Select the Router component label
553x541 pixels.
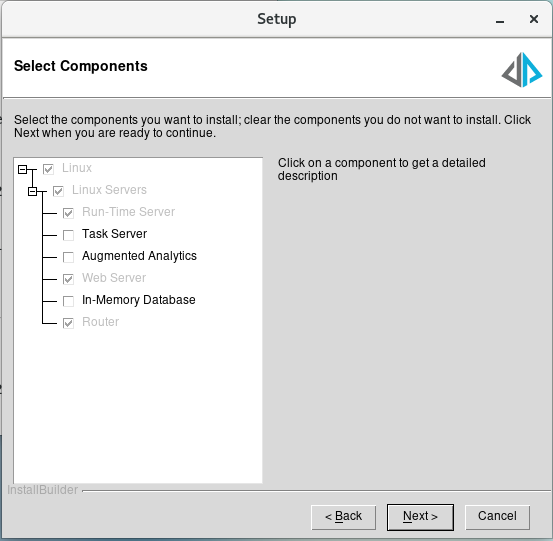click(101, 322)
